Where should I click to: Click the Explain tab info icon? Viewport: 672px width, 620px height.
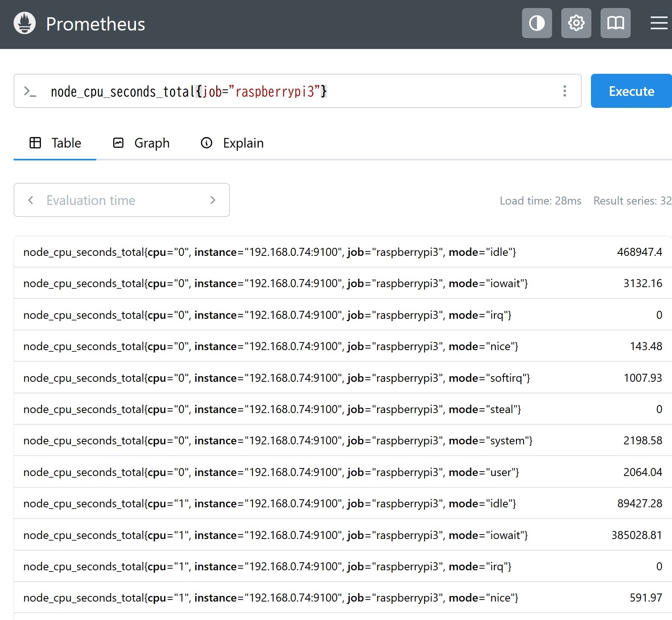coord(206,143)
